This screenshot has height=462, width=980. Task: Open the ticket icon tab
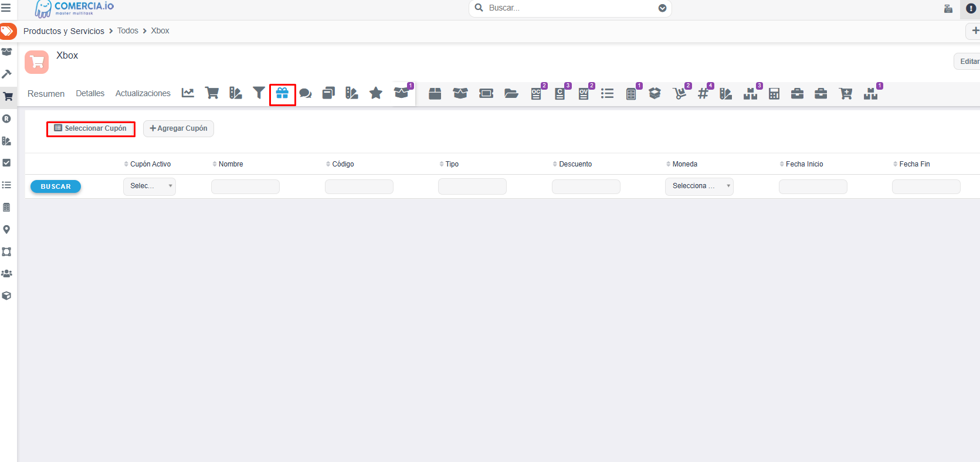click(x=486, y=93)
